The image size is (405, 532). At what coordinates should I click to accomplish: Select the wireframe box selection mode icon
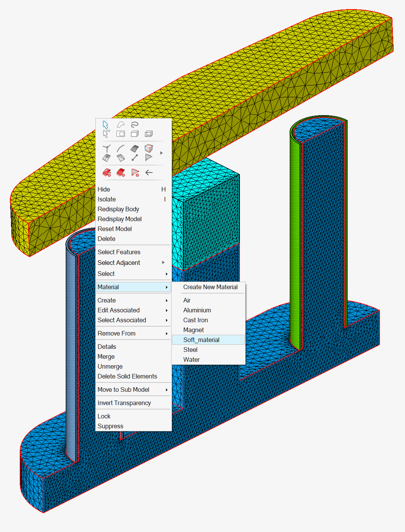pos(149,134)
